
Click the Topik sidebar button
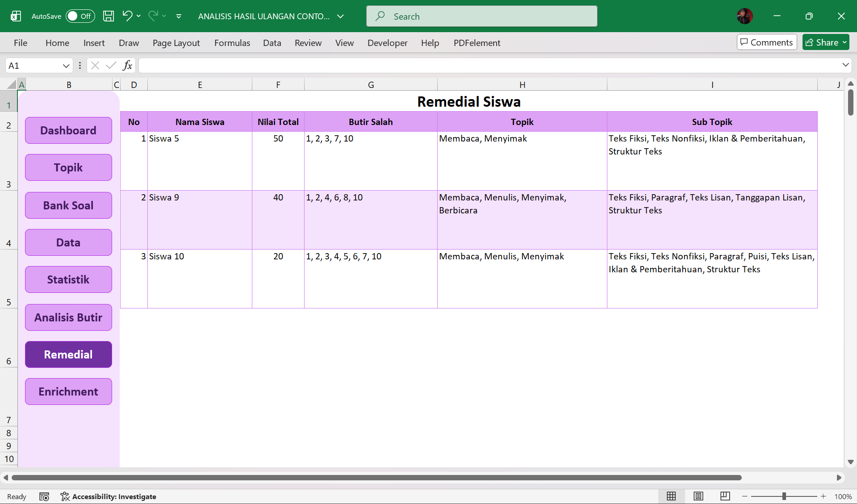click(68, 167)
